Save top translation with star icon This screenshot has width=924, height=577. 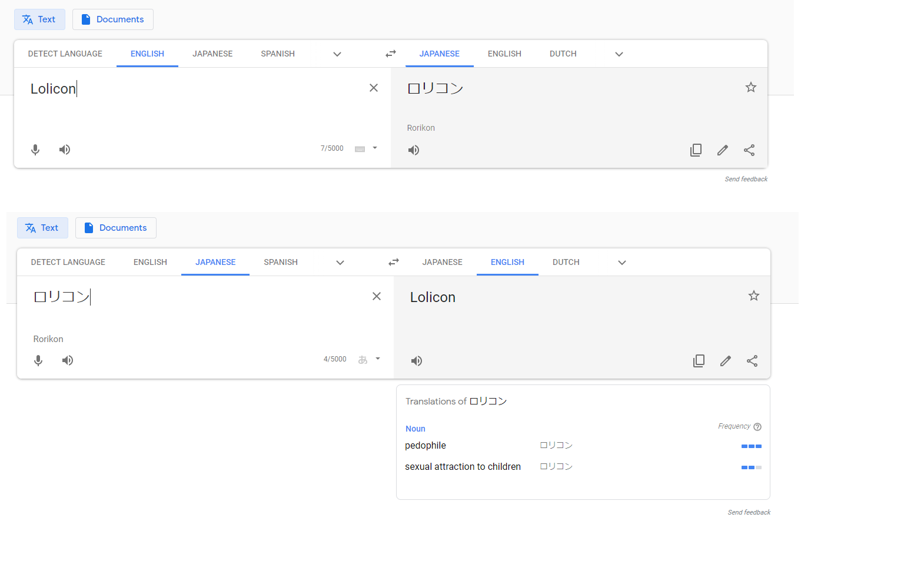751,87
